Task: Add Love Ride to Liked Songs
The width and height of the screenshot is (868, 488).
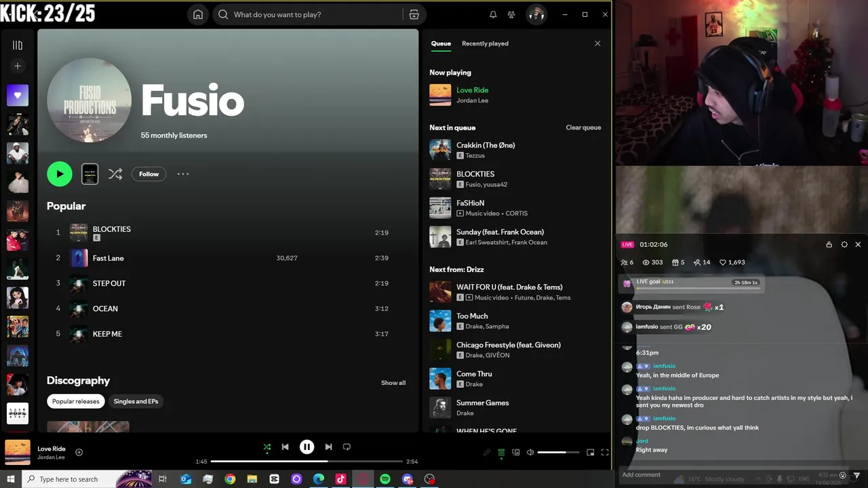Action: tap(79, 452)
